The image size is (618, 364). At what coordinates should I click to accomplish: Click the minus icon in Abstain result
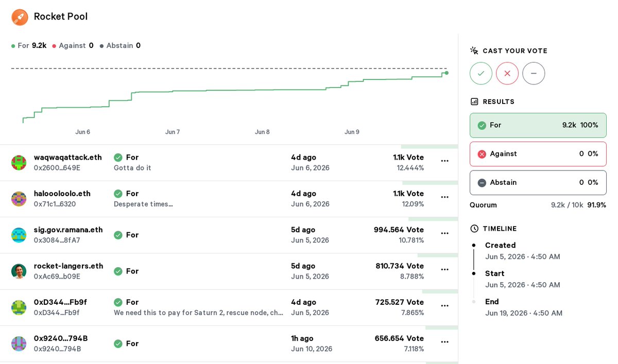point(482,183)
